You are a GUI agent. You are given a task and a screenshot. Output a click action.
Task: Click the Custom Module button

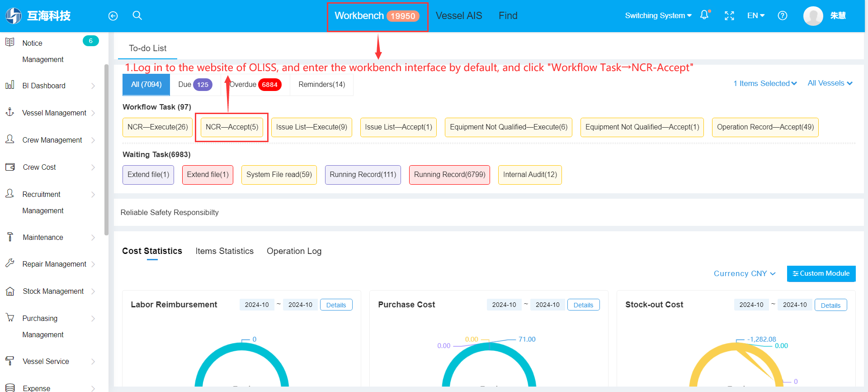click(821, 273)
